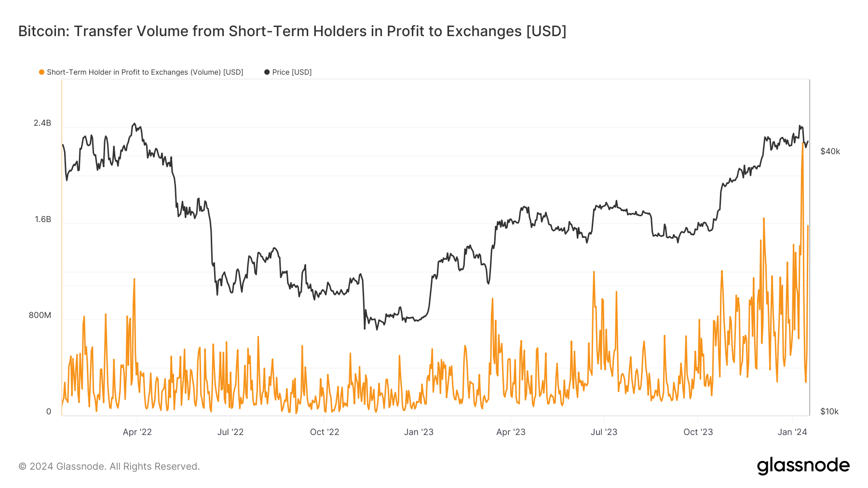Click the 800M volume axis label

coord(40,316)
